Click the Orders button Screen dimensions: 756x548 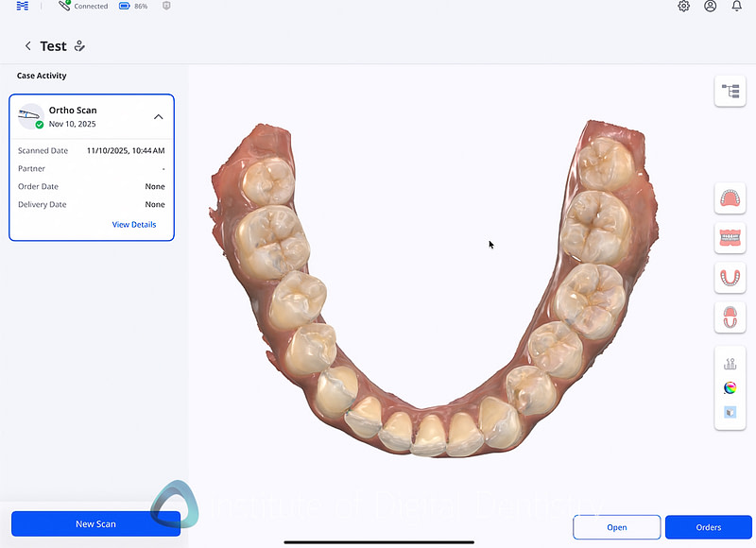point(708,527)
